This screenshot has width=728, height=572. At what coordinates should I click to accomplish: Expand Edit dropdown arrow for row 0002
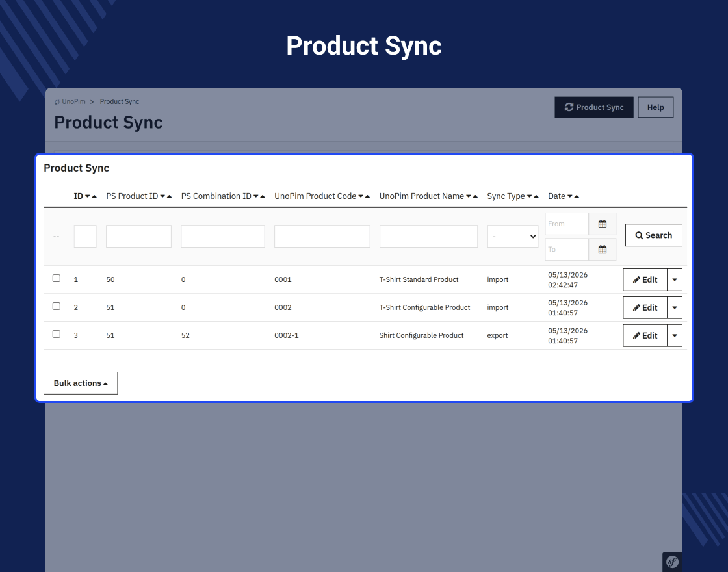(675, 308)
